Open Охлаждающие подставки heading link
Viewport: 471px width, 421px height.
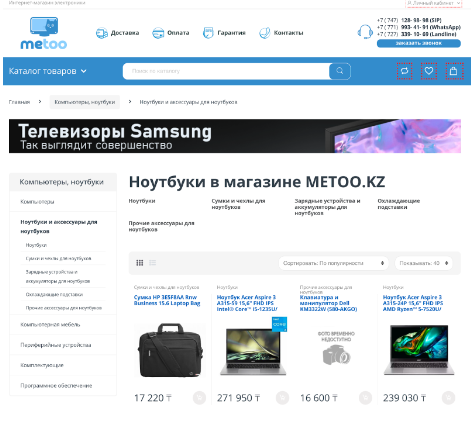pos(399,204)
